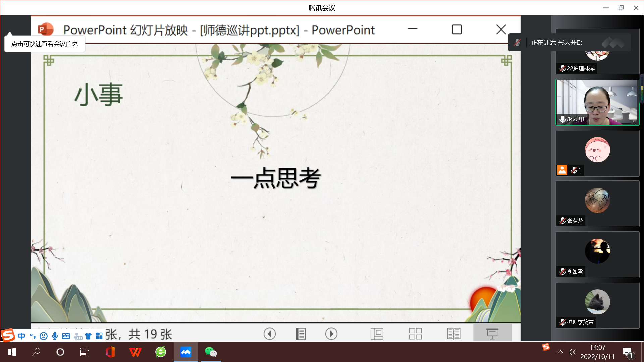Open Sogou soft keyboard
This screenshot has width=644, height=362.
[x=66, y=336]
